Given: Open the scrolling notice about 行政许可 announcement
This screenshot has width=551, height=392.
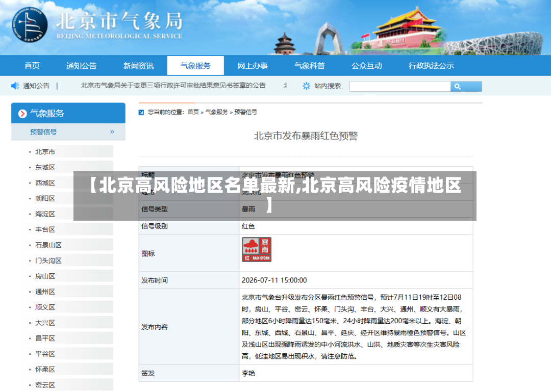Looking at the screenshot, I should (x=173, y=85).
